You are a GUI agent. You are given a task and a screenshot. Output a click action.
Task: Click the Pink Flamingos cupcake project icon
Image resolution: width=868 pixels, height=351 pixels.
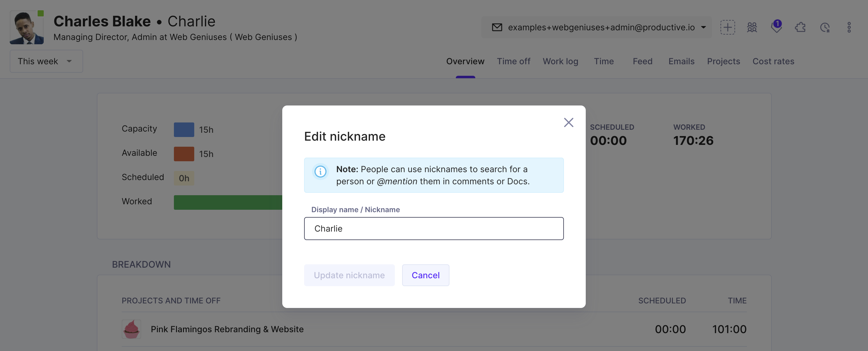(x=131, y=329)
